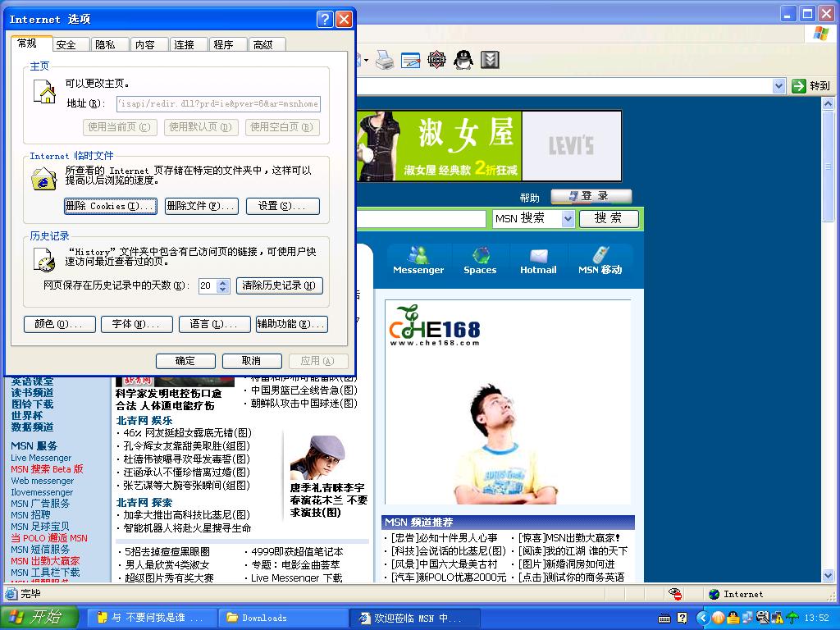This screenshot has height=630, width=840.
Task: Open the CHE168 advertisement image
Action: coord(507,402)
